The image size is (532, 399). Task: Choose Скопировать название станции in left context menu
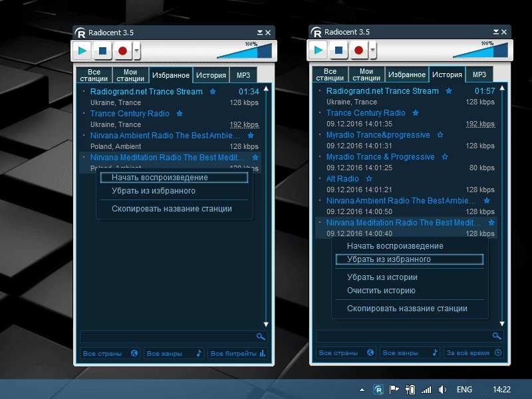(x=174, y=209)
